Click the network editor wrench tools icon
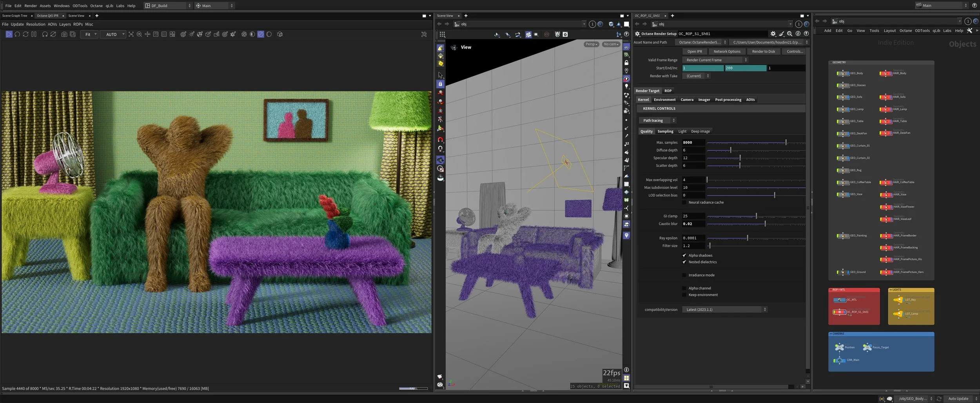980x403 pixels. click(x=969, y=31)
